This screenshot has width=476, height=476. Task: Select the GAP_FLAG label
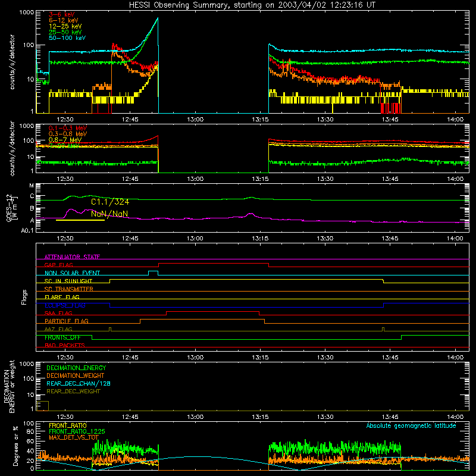58,265
